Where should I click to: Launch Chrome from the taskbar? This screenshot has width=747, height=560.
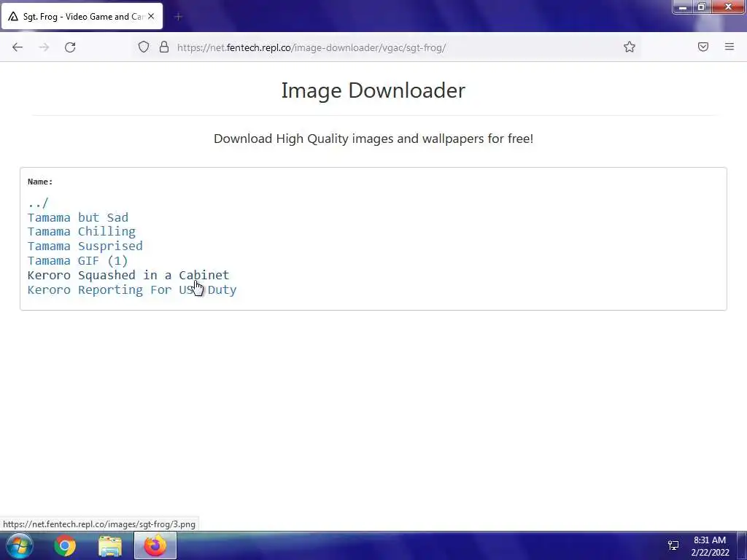pyautogui.click(x=65, y=545)
